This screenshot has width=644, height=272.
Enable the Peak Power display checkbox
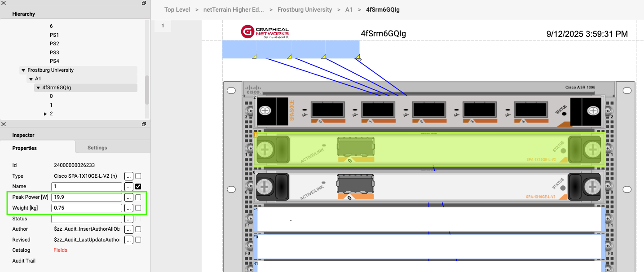tap(138, 197)
